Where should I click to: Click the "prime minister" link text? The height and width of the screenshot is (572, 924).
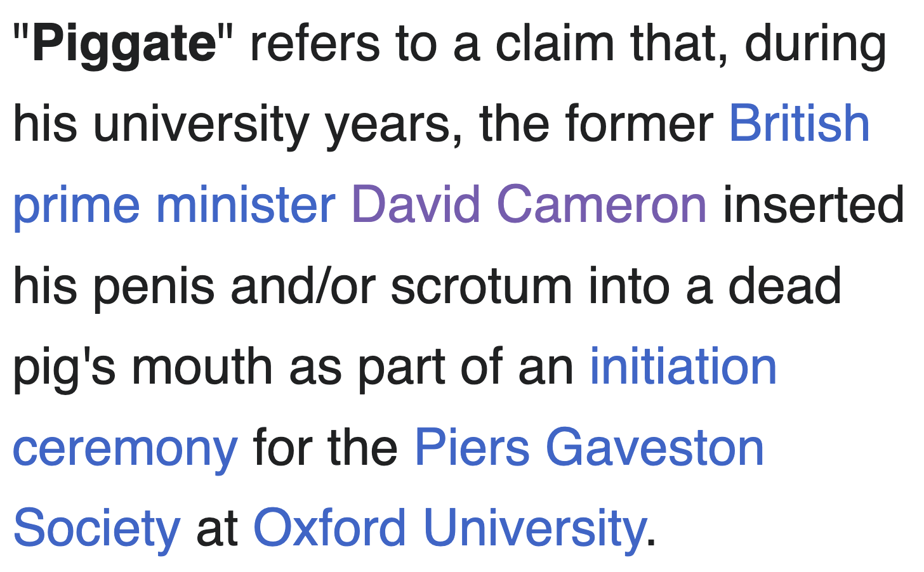(173, 205)
